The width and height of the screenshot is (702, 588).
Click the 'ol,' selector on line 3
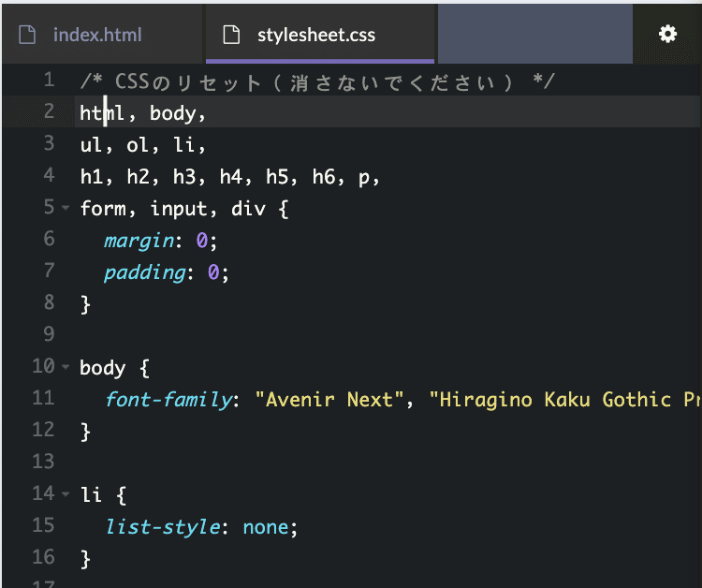(x=142, y=145)
